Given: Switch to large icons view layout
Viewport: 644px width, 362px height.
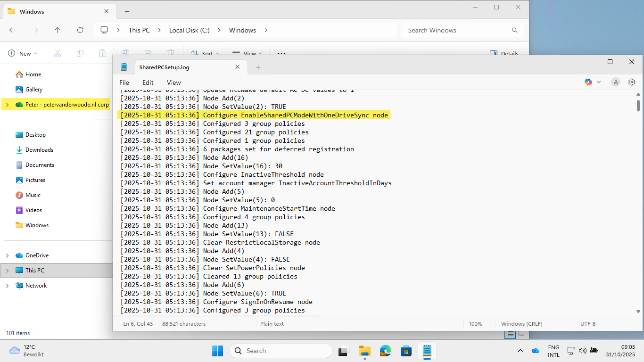Looking at the screenshot, I should [521, 334].
